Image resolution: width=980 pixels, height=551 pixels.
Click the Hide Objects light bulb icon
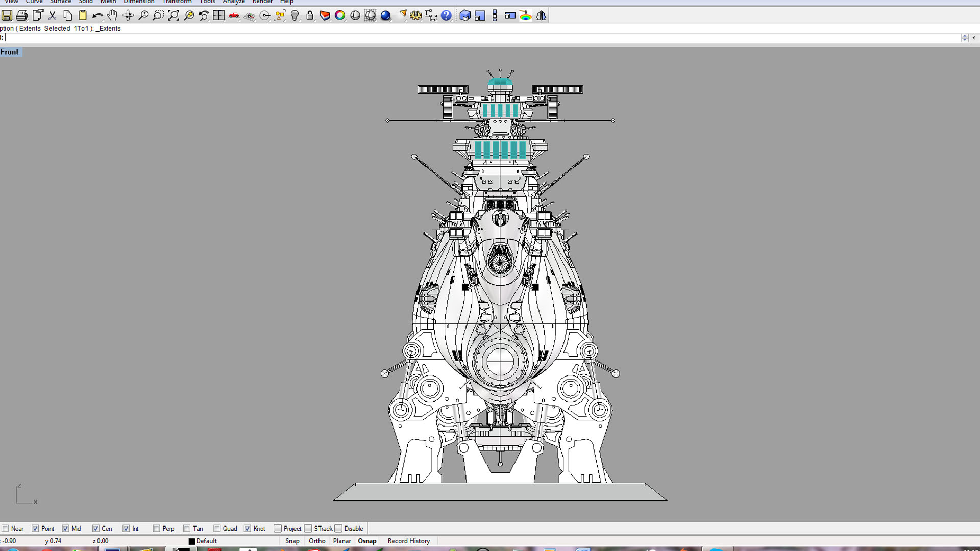point(295,16)
